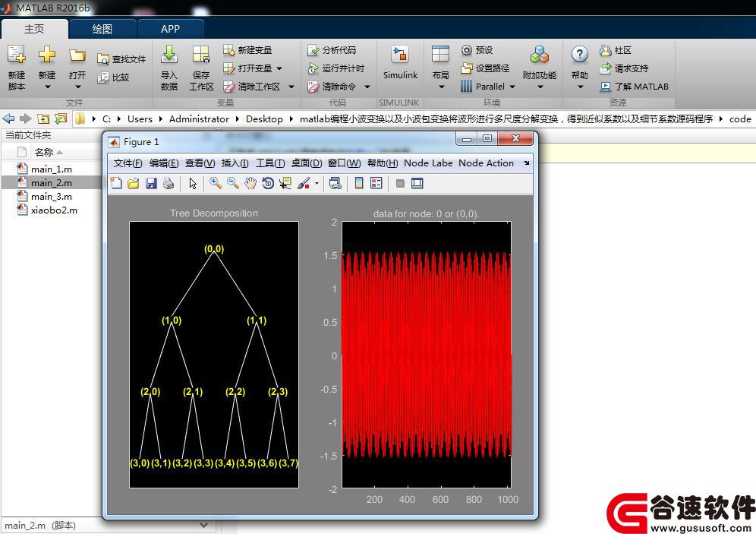
Task: Select the Pan hand tool
Action: [250, 183]
